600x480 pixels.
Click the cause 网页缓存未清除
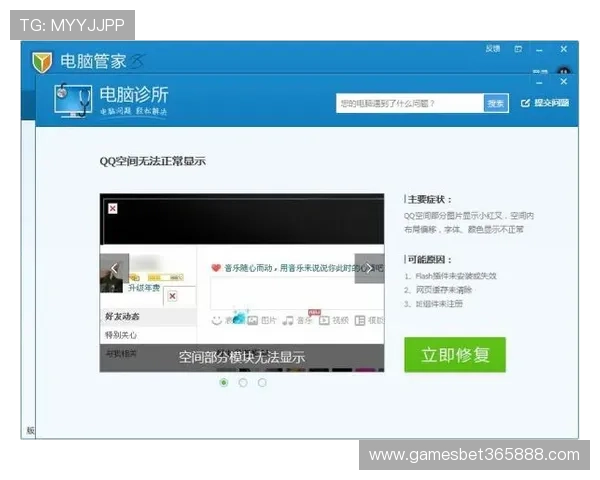[439, 290]
